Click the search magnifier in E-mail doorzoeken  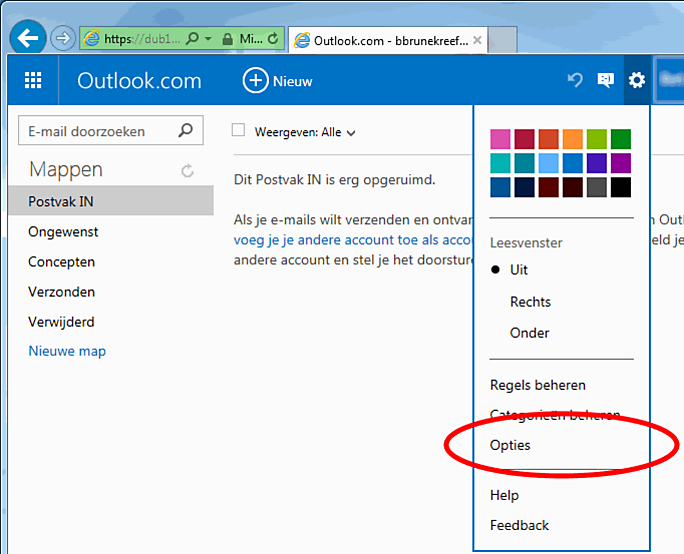pos(185,130)
